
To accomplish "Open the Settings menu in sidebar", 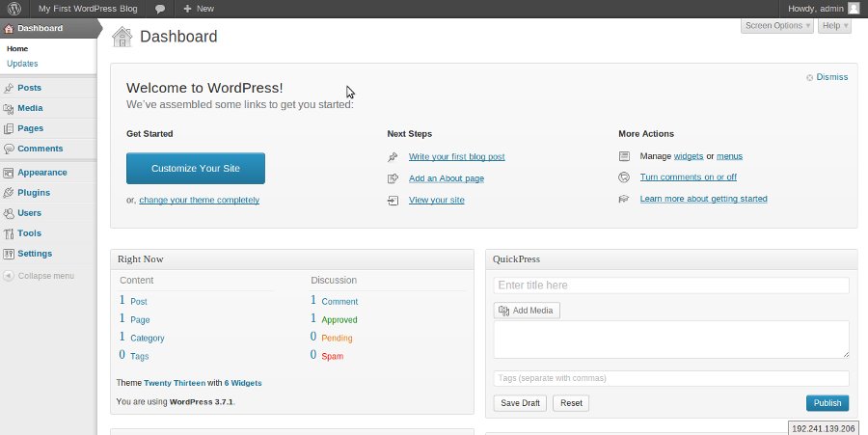I will pyautogui.click(x=35, y=254).
